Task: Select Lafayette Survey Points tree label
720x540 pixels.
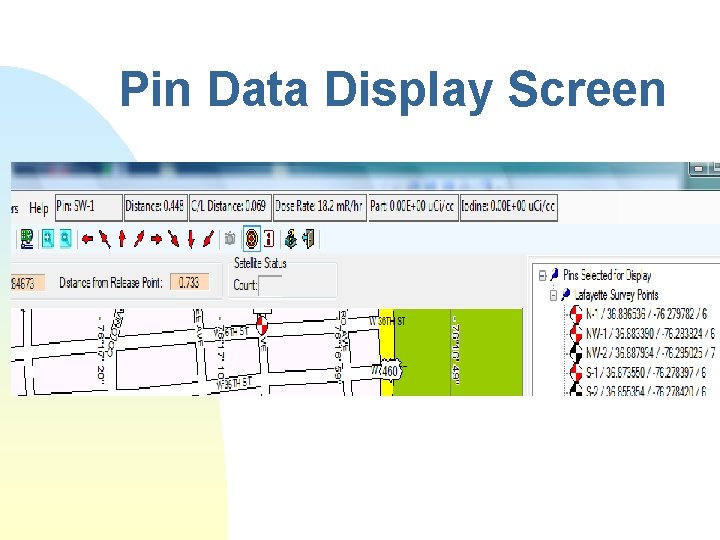Action: [x=617, y=295]
